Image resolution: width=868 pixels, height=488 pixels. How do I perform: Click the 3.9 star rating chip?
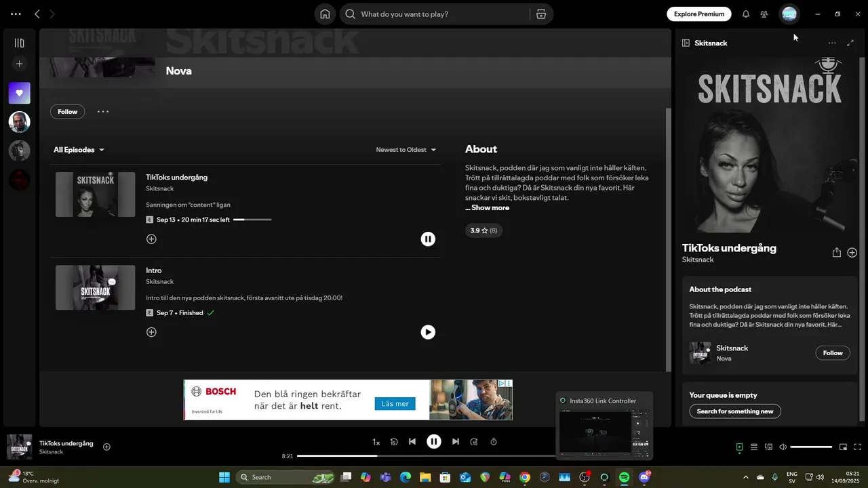pos(484,230)
